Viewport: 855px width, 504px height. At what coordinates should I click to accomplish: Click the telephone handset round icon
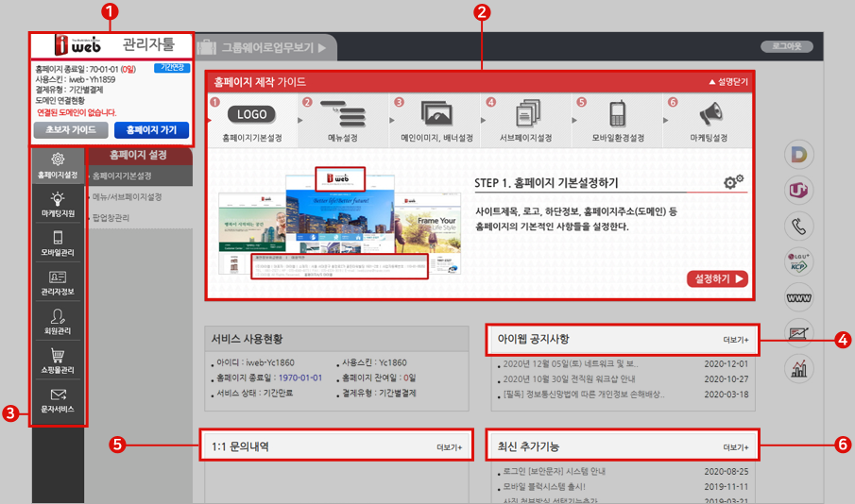(799, 227)
